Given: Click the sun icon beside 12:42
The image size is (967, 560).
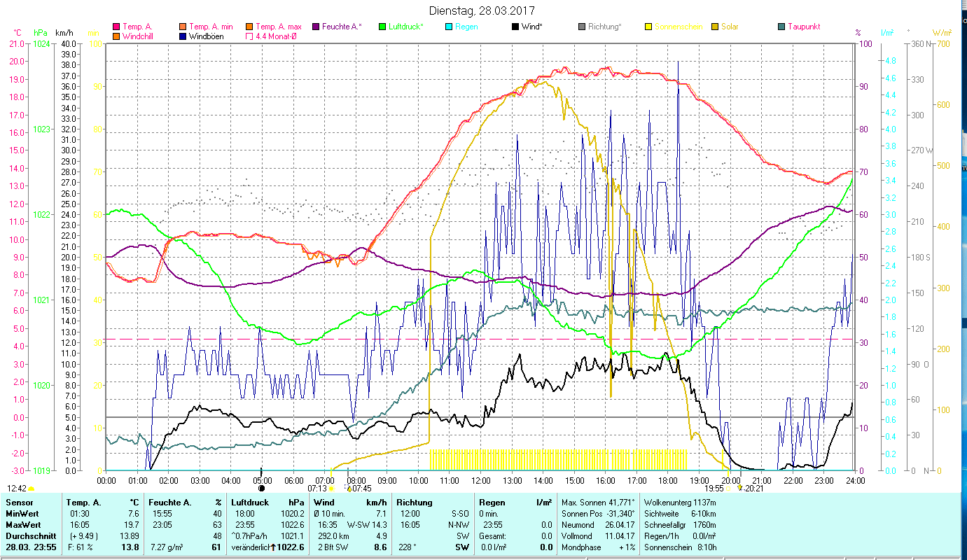Looking at the screenshot, I should [32, 489].
